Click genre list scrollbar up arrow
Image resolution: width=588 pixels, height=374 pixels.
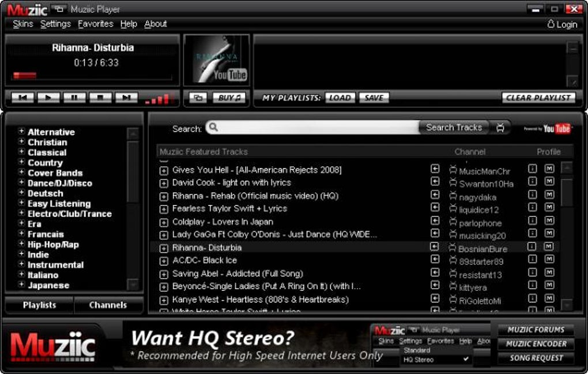(133, 133)
